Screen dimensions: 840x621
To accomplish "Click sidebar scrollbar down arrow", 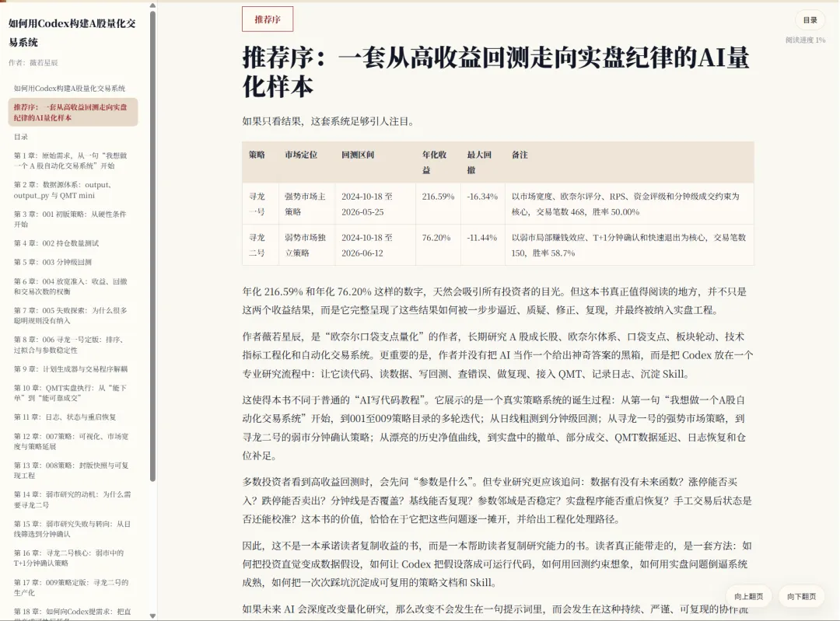I will coord(152,616).
